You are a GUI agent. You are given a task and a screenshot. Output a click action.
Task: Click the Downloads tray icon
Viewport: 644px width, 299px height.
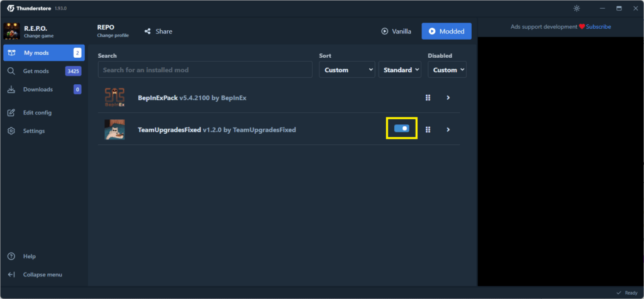[11, 89]
